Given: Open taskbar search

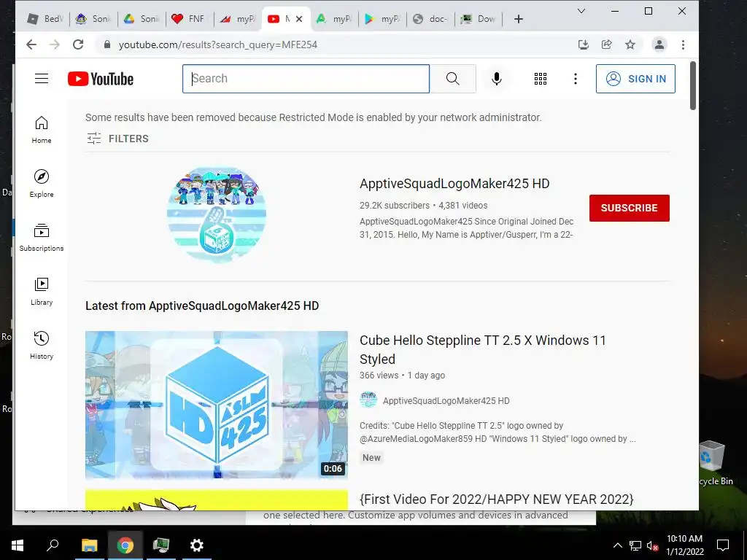Looking at the screenshot, I should [x=53, y=545].
